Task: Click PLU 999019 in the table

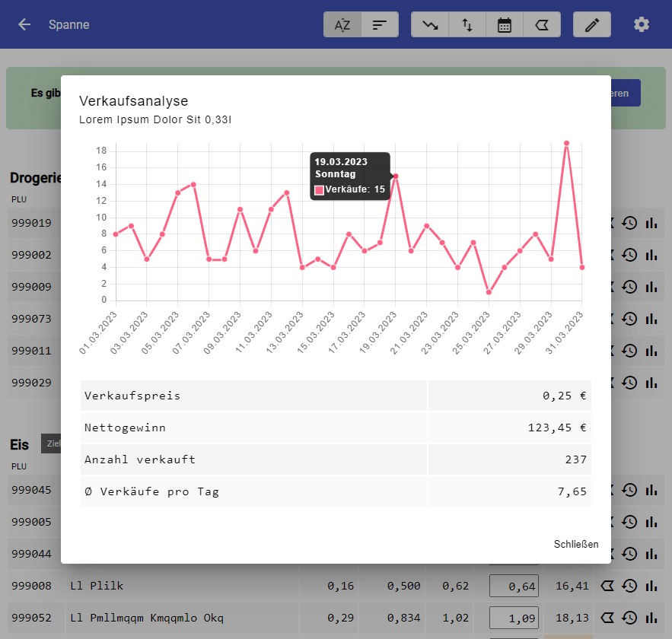Action: (x=31, y=223)
